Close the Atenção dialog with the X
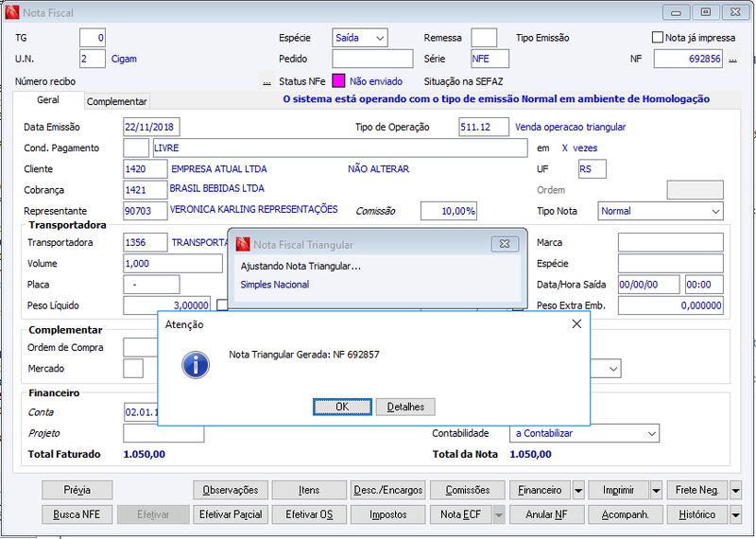 point(576,324)
